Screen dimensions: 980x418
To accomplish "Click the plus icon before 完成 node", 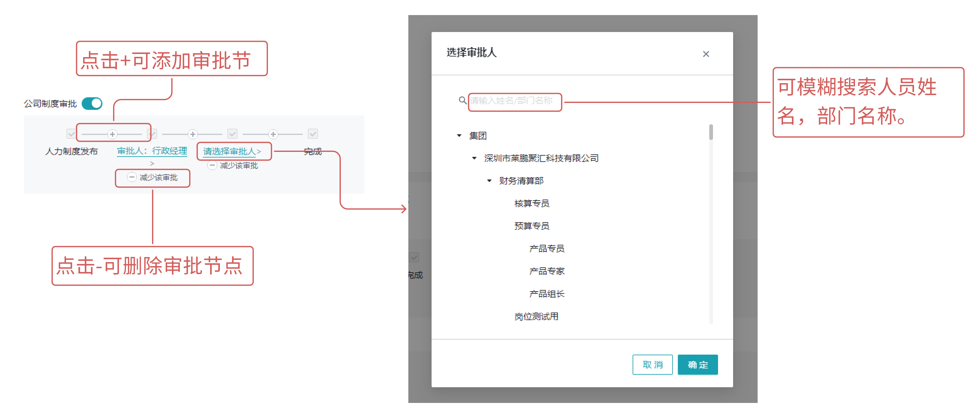I will coord(273,134).
